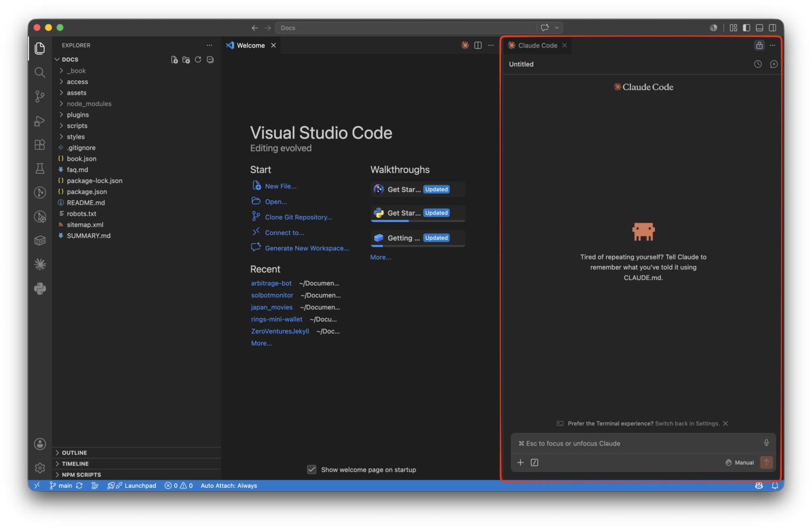This screenshot has height=528, width=812.
Task: Open the Accounts menu icon
Action: click(40, 444)
